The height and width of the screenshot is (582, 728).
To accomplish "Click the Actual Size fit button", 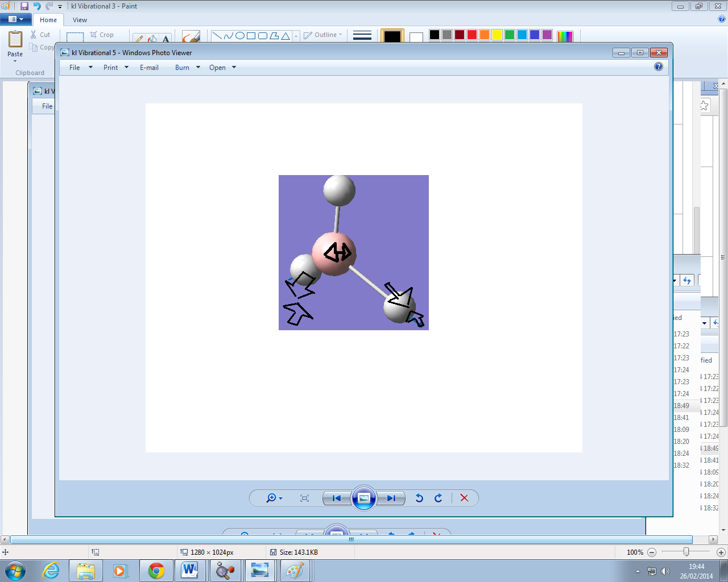I will (304, 498).
